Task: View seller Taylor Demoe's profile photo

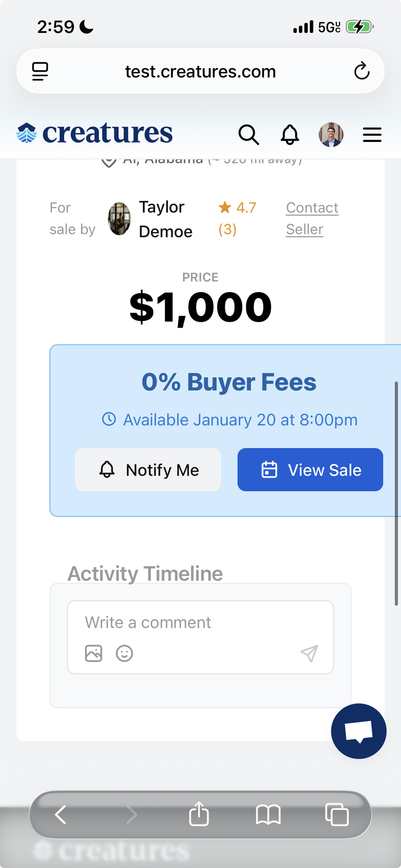Action: click(119, 219)
